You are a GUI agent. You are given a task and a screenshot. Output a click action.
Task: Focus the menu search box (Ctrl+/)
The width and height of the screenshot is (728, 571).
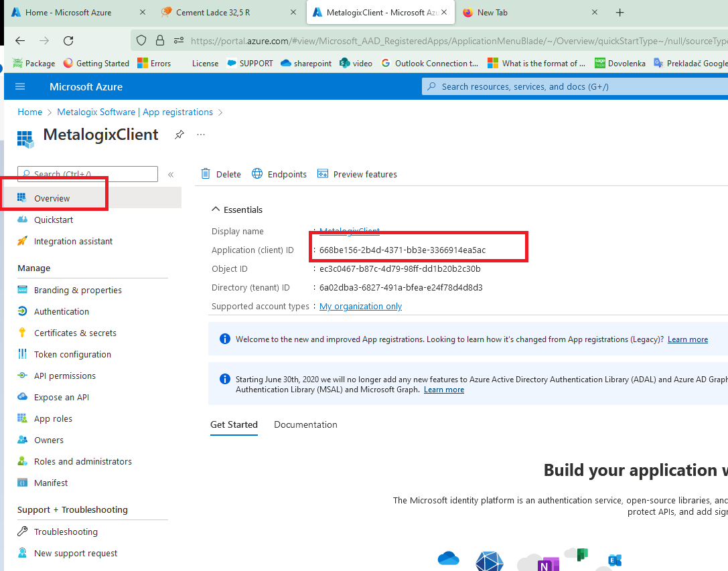click(x=88, y=174)
